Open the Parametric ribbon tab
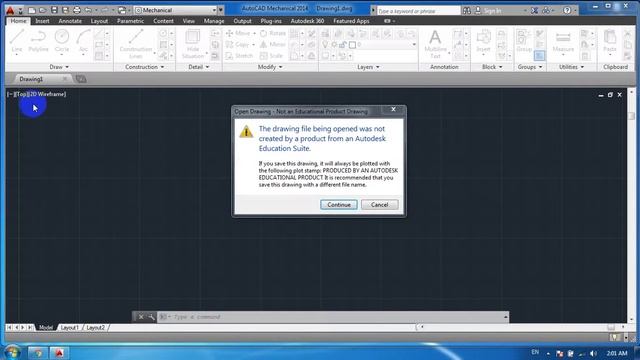The width and height of the screenshot is (640, 360). (131, 21)
